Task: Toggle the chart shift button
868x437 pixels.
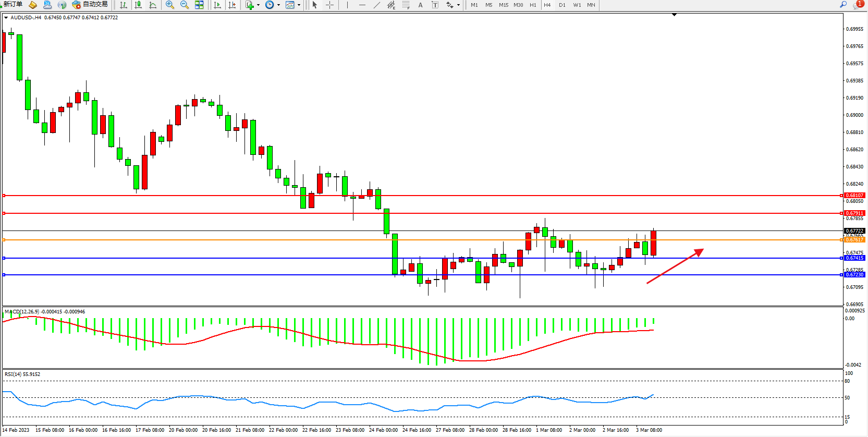Action: (232, 5)
